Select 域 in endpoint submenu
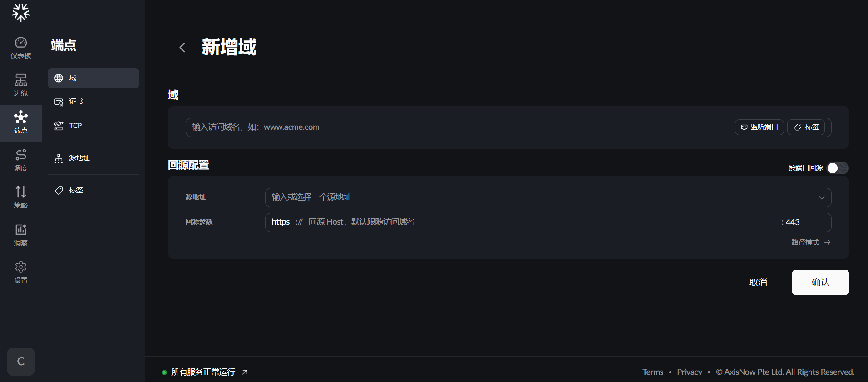 pos(94,78)
